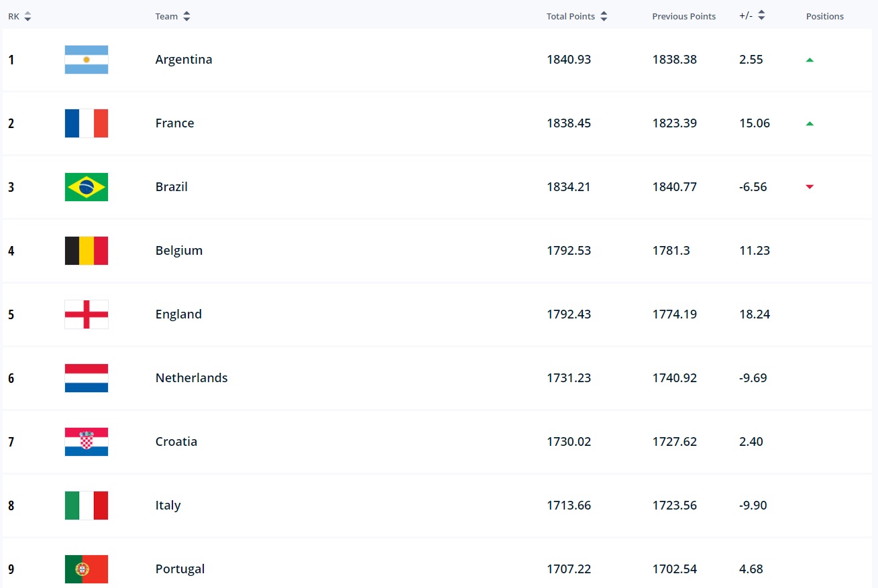The image size is (878, 588).
Task: Click the Argentina flag icon
Action: pos(87,60)
